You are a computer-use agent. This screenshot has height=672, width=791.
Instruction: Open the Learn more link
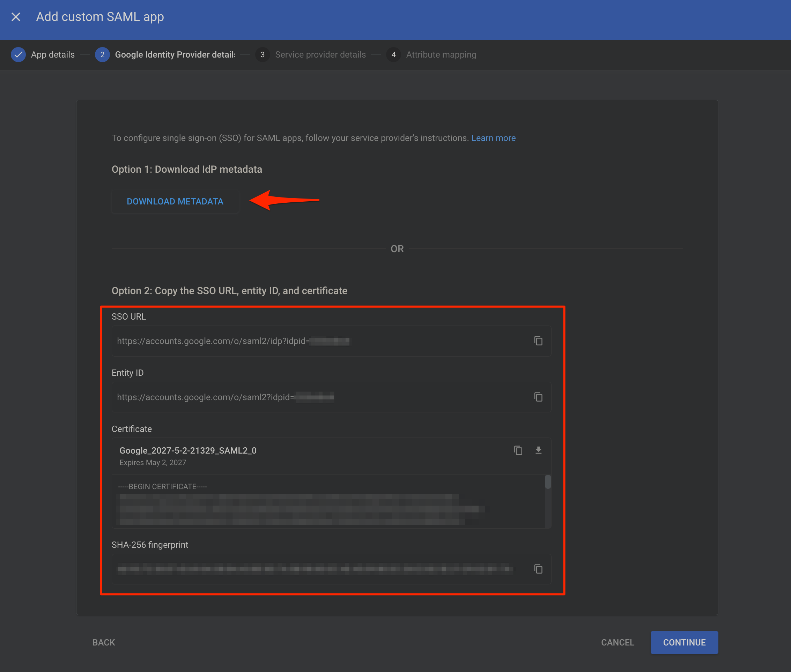pos(493,138)
